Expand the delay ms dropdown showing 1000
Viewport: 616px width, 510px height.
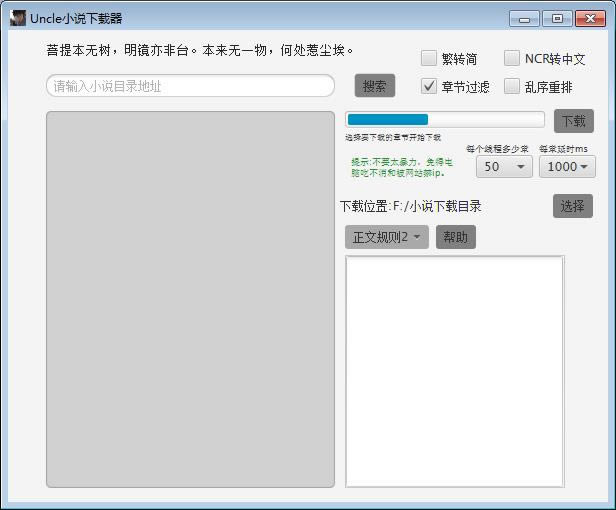[567, 167]
